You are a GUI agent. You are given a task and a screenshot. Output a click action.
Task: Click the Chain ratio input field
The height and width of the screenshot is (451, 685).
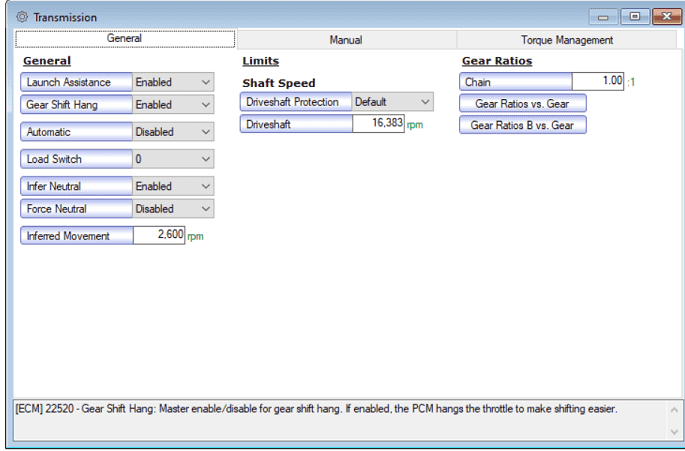(x=598, y=81)
